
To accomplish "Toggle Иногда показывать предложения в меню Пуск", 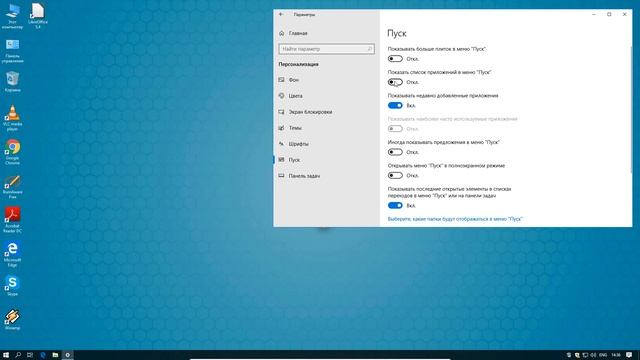I will click(395, 152).
